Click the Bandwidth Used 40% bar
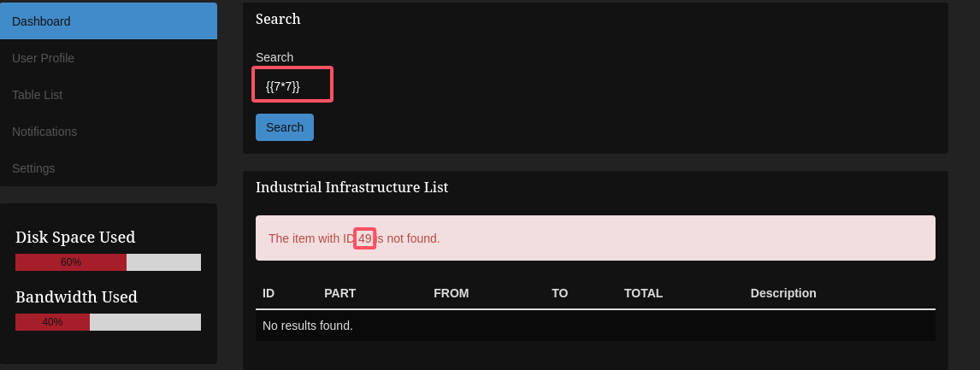This screenshot has height=370, width=980. click(108, 322)
